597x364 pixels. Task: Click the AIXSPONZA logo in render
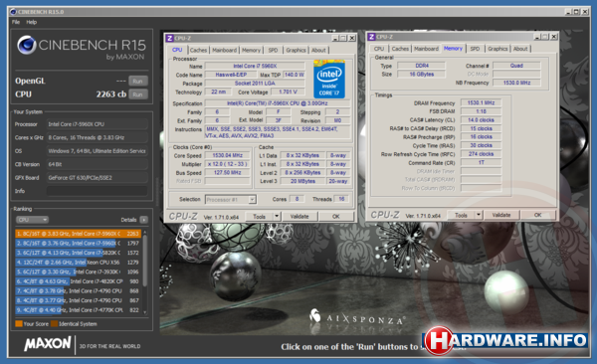(x=357, y=317)
